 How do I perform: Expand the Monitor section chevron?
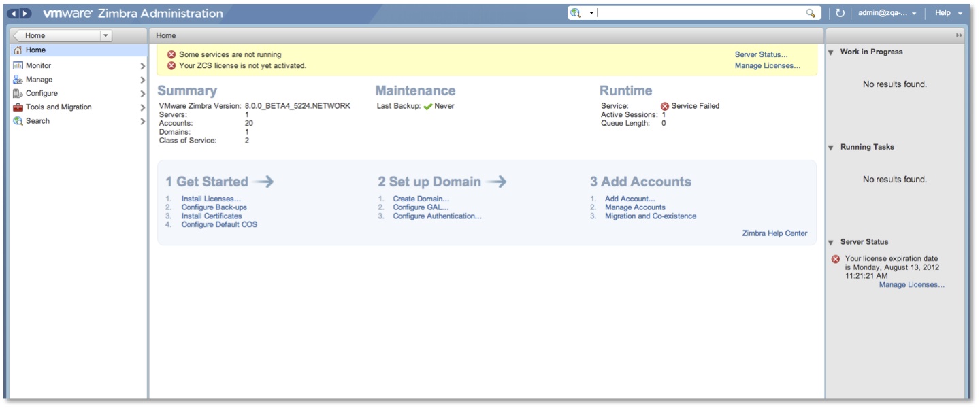tap(142, 66)
